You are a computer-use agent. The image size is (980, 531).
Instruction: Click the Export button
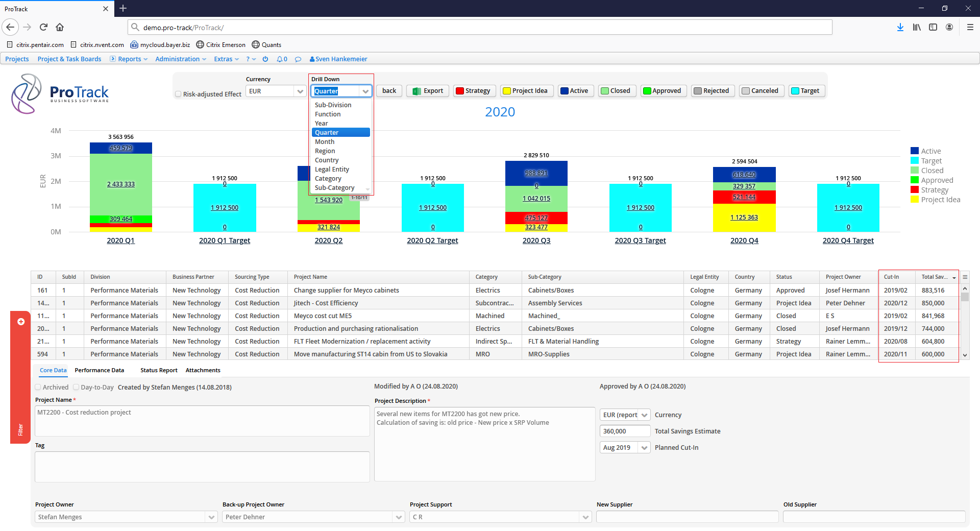pos(428,91)
